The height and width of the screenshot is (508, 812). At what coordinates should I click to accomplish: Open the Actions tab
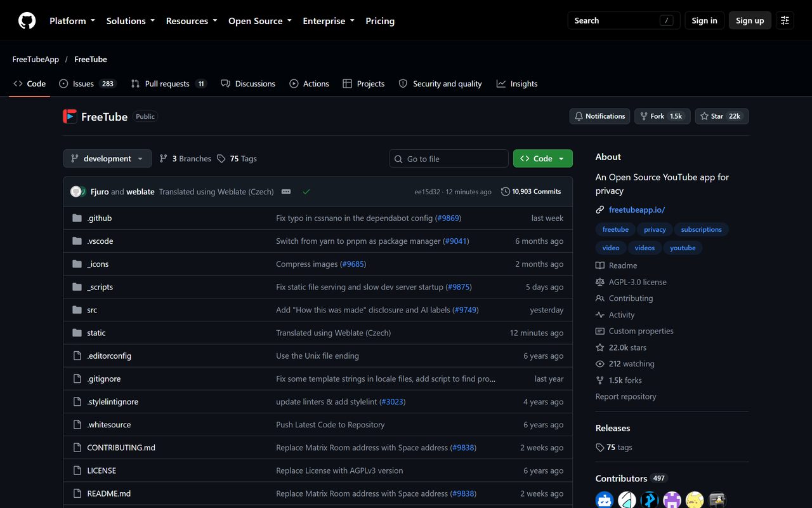(310, 84)
